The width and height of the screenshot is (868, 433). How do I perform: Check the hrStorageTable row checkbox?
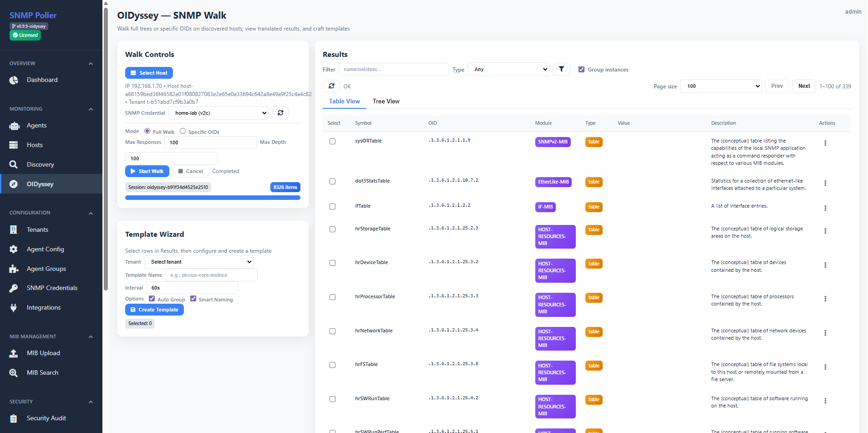coord(332,229)
